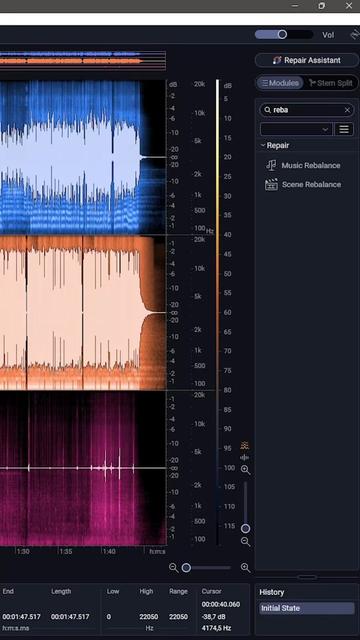The height and width of the screenshot is (640, 360).
Task: Click the horizontal zoom slider handle
Action: tap(186, 568)
